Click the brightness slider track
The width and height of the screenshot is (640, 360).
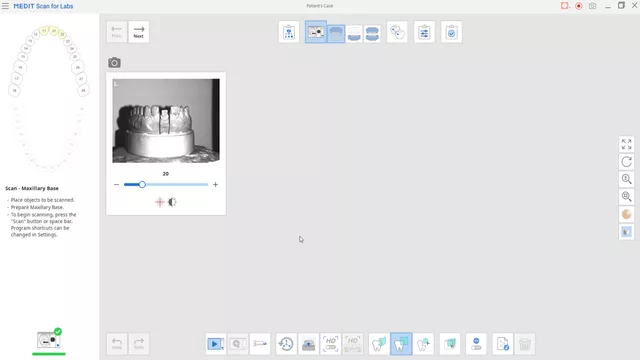[166, 184]
